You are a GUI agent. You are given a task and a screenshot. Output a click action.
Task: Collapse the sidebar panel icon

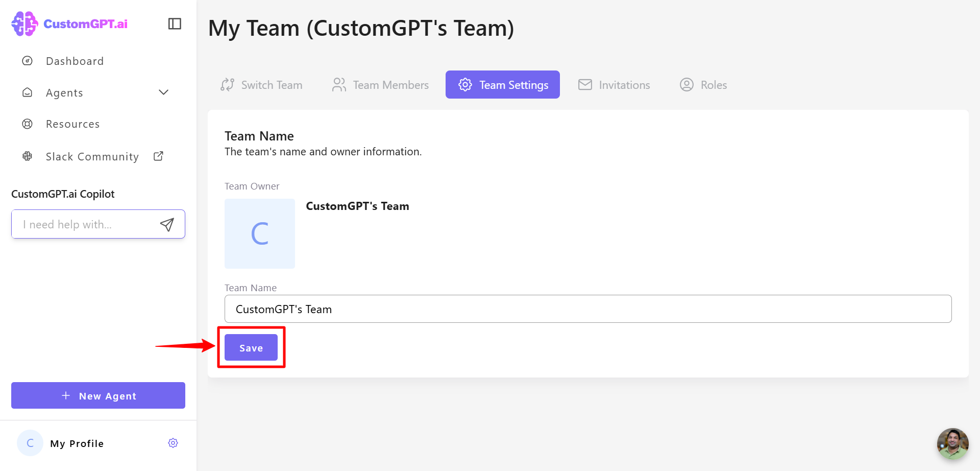point(175,23)
